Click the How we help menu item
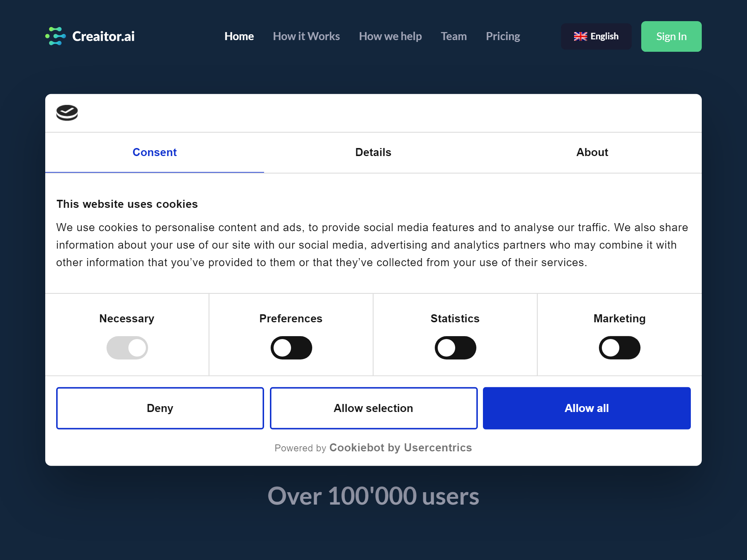This screenshot has width=747, height=560. [x=390, y=36]
